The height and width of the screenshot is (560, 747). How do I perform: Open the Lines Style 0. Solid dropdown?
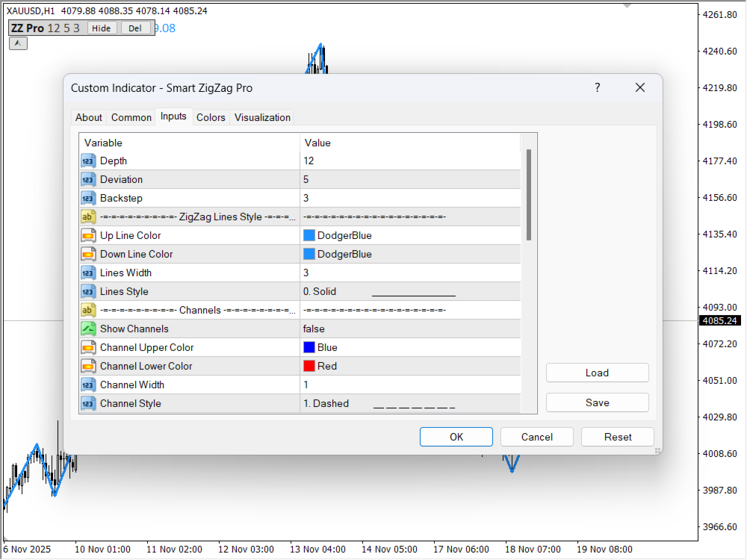point(410,291)
